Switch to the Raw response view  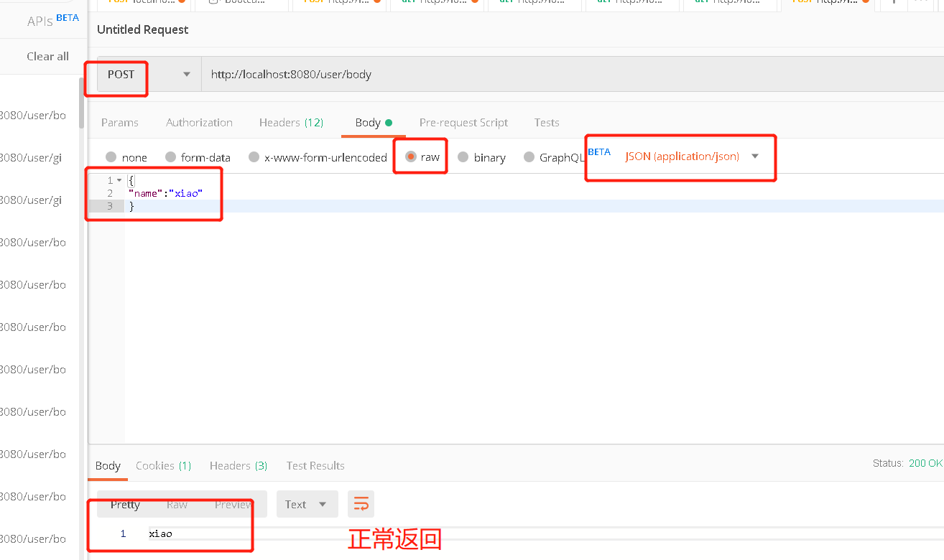pos(177,504)
